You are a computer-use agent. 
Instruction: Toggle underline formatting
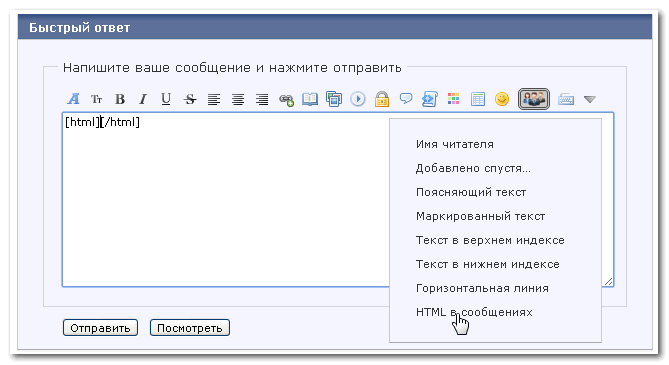(166, 99)
